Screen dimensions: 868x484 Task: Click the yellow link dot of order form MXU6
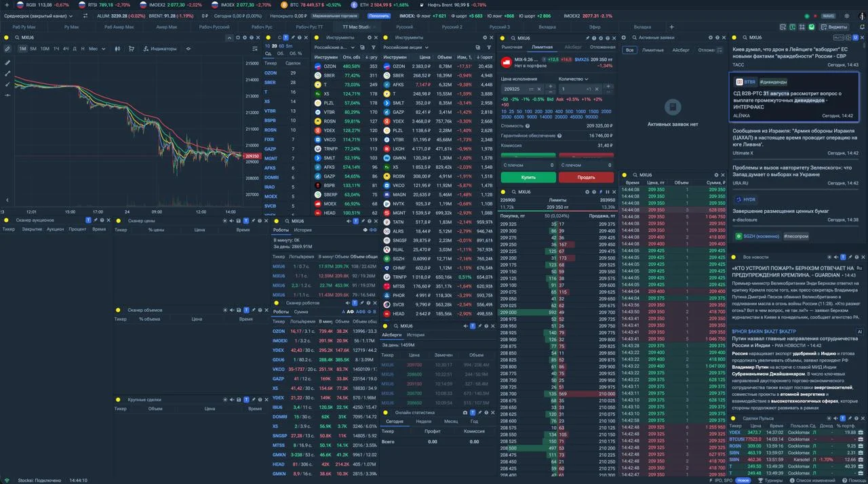502,38
